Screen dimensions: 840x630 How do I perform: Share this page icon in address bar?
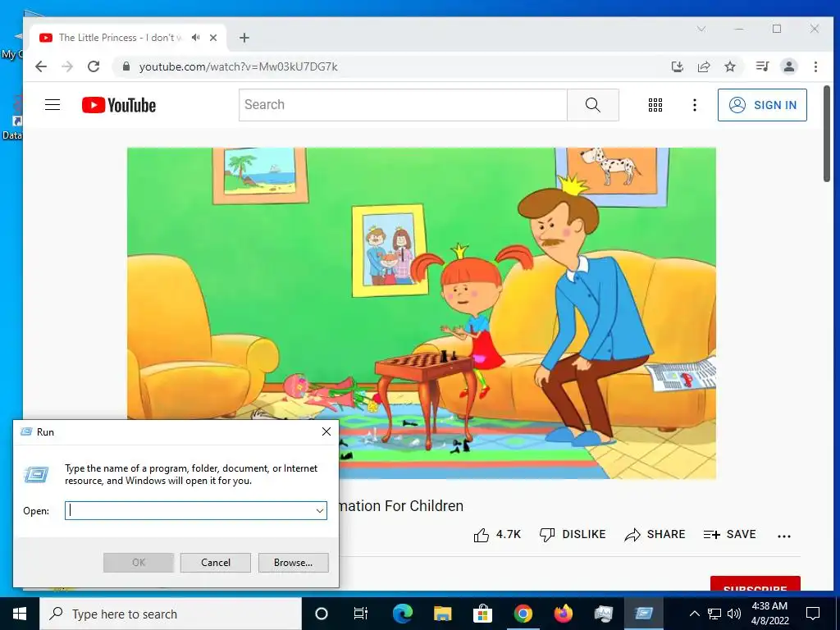click(x=703, y=66)
